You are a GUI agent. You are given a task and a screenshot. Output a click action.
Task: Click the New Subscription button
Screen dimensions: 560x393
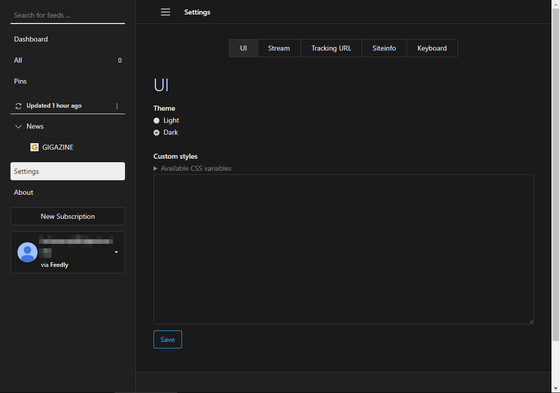pos(68,217)
